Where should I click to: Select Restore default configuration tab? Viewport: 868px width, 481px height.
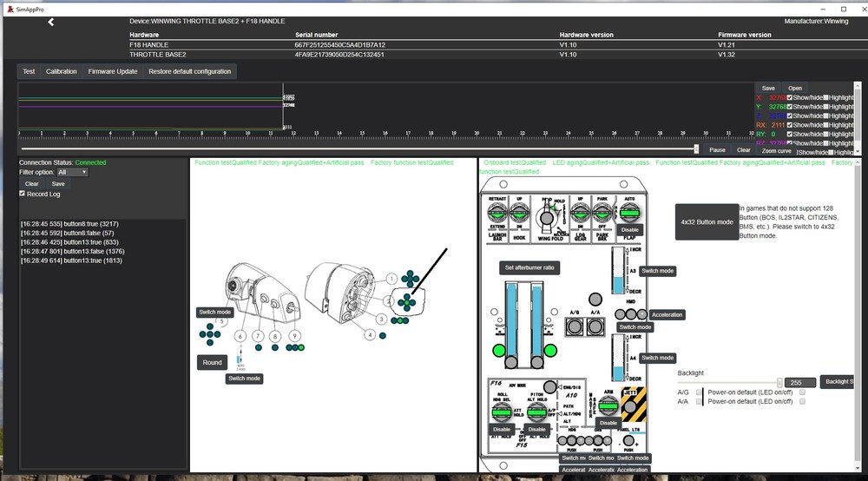click(x=190, y=71)
